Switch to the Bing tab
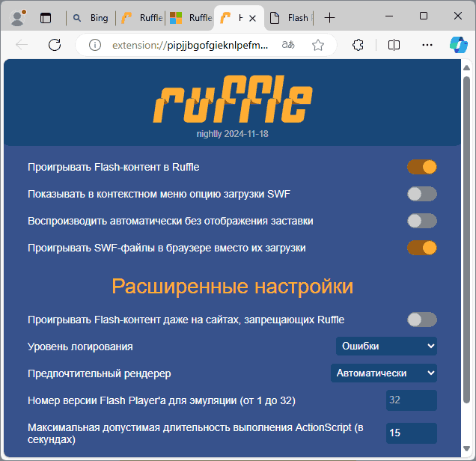The height and width of the screenshot is (461, 476). coord(91,18)
